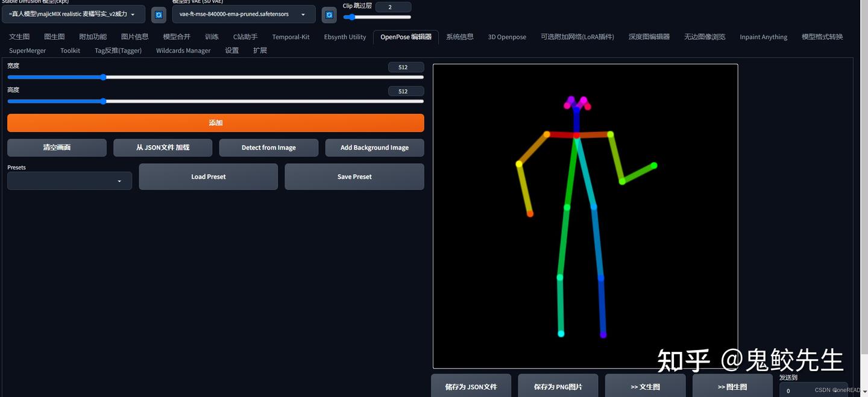The width and height of the screenshot is (868, 397).
Task: Open the 扩展 tab
Action: [260, 51]
